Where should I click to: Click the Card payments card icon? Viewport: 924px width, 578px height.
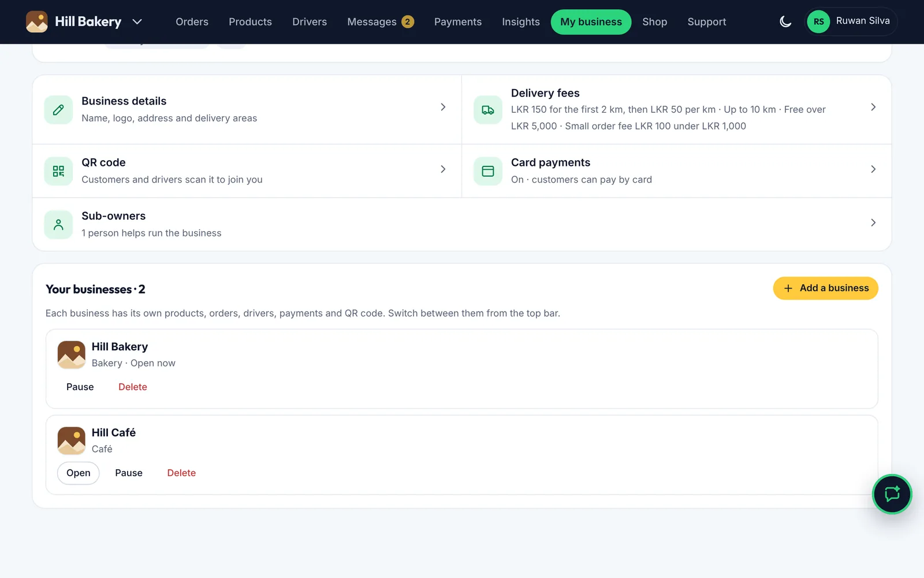(488, 171)
